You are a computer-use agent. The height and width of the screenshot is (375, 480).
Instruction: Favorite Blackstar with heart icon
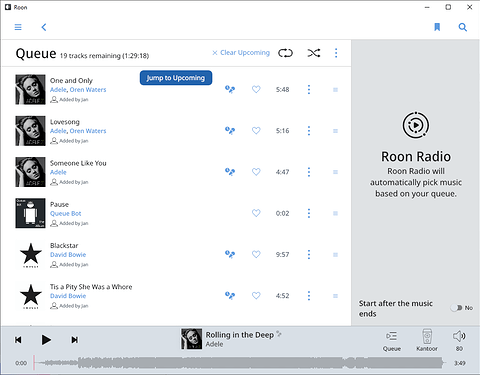click(256, 254)
